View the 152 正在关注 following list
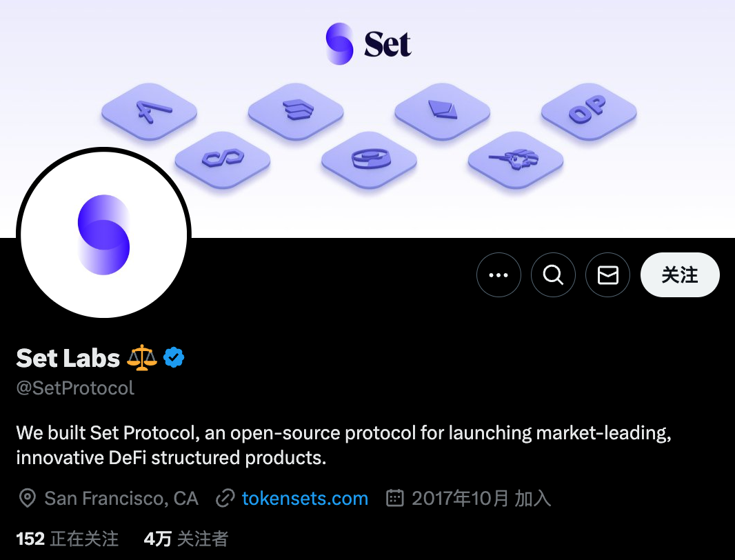This screenshot has height=560, width=735. (68, 539)
